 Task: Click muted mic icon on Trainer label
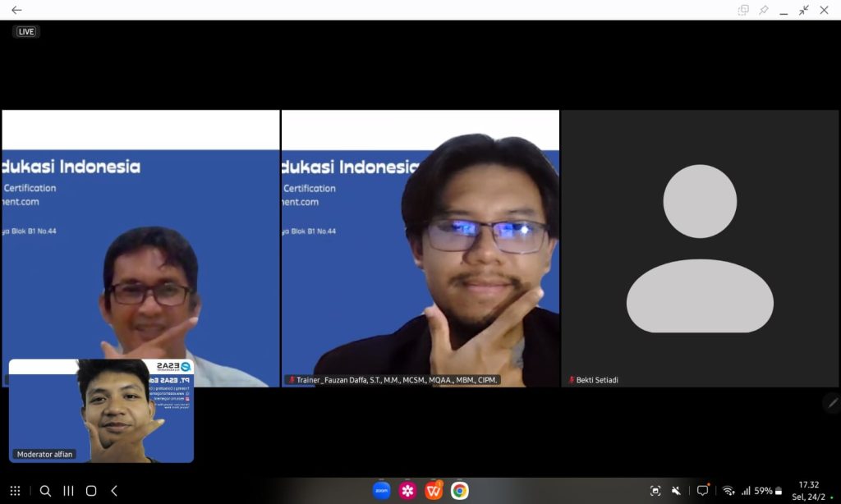click(291, 381)
